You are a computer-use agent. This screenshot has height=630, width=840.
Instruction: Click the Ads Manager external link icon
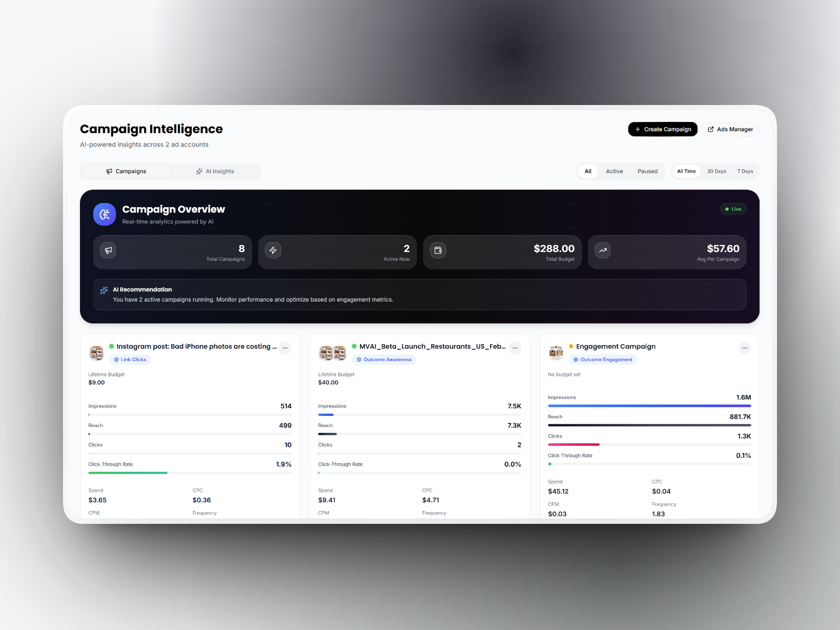[710, 129]
